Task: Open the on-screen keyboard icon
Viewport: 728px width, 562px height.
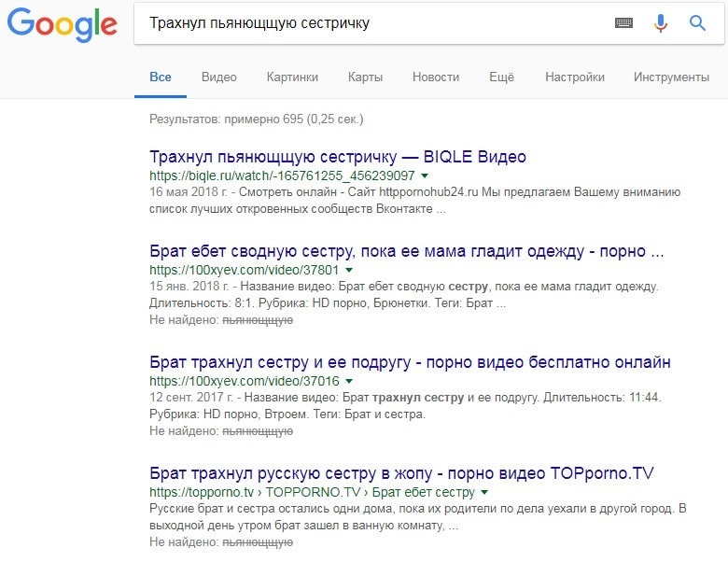Action: [x=623, y=22]
